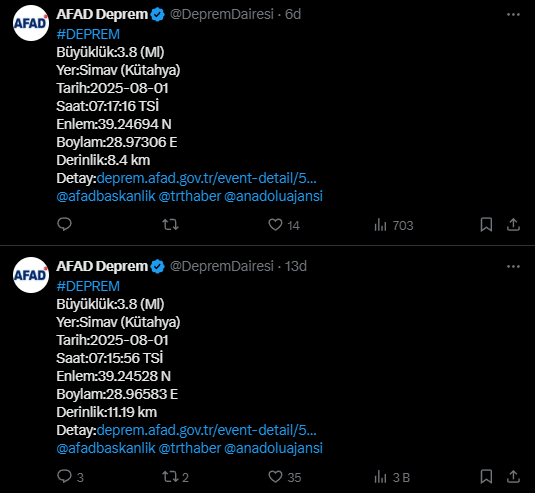
Task: Share the 13d-old earthquake tweet
Action: 513,477
